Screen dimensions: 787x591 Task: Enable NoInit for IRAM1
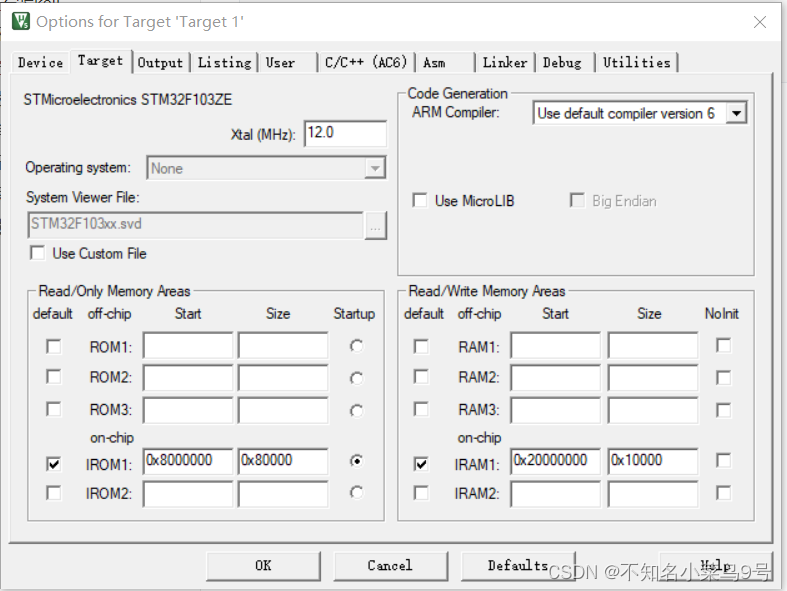coord(723,460)
